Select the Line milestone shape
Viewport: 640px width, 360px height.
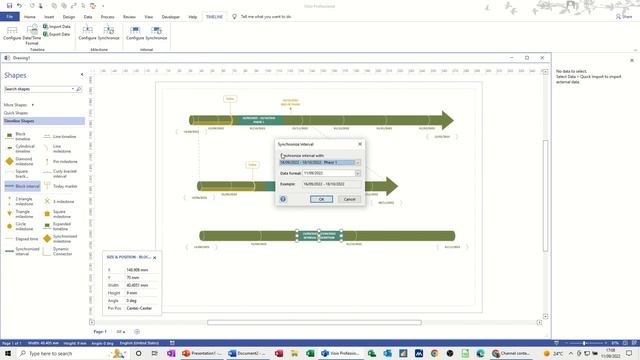[x=58, y=149]
